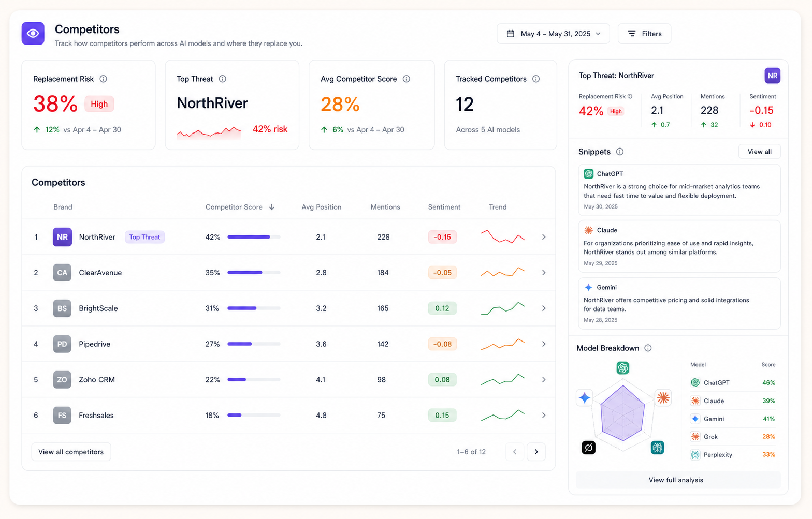The image size is (812, 519).
Task: Click Mentions column header
Action: [385, 207]
